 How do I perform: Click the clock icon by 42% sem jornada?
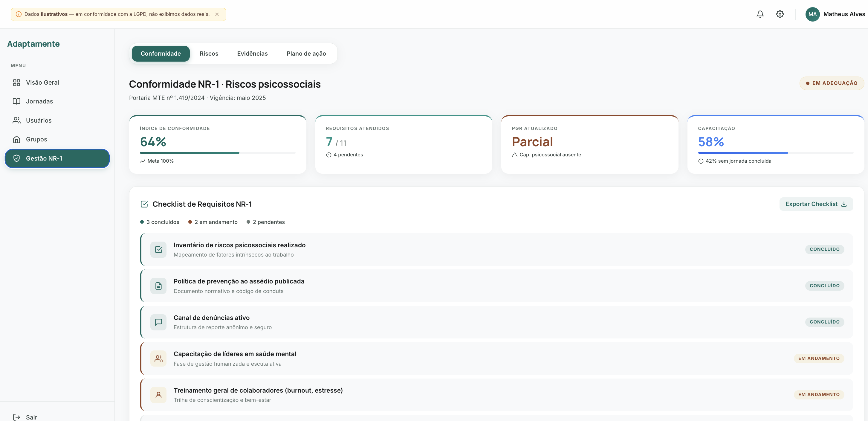pyautogui.click(x=701, y=161)
